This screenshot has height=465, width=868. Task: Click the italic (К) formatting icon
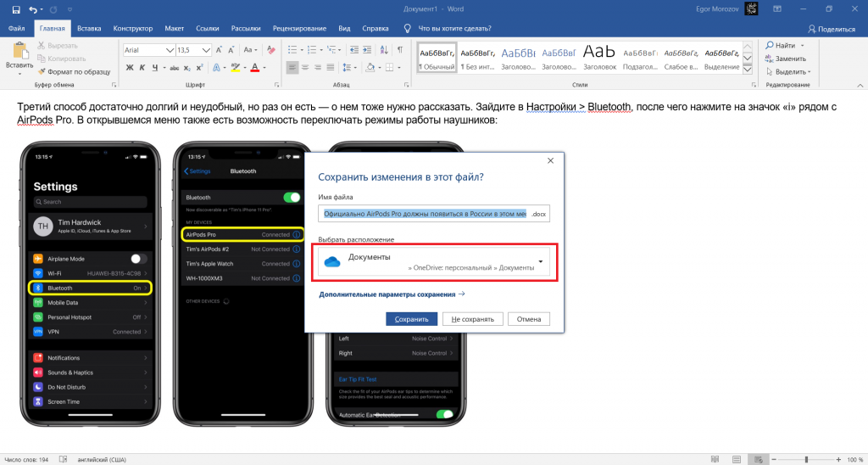click(142, 66)
